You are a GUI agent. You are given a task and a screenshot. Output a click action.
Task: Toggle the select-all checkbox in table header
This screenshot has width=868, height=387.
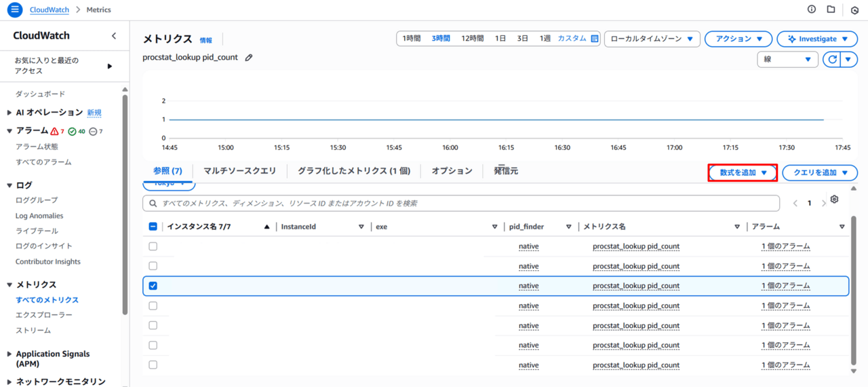pyautogui.click(x=153, y=227)
